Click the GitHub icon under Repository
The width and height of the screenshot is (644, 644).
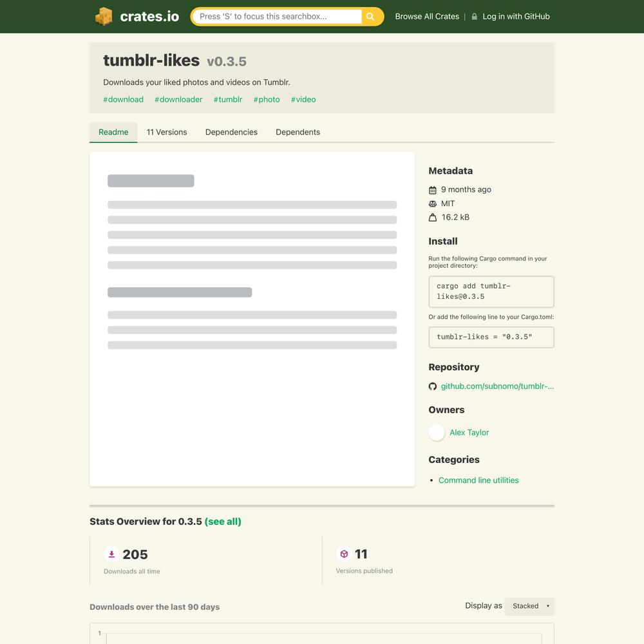(433, 386)
